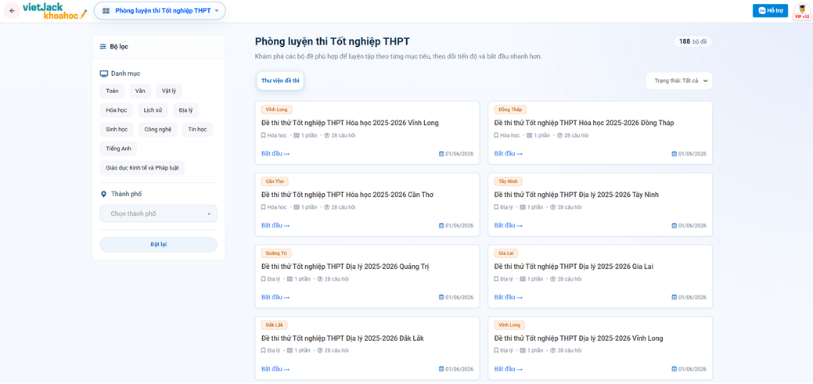Click the Tây Ninh province tag
Screen dimensions: 813x384
pyautogui.click(x=508, y=181)
